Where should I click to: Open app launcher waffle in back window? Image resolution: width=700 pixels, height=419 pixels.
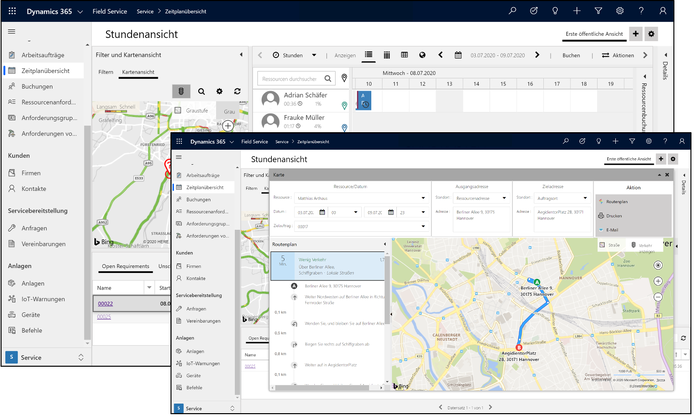12,11
